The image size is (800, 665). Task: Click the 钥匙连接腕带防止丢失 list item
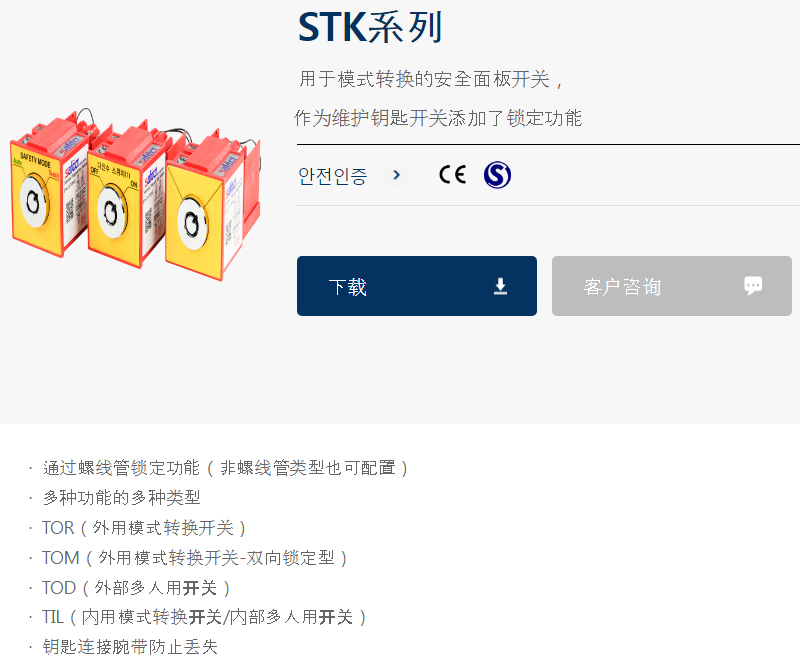[130, 647]
